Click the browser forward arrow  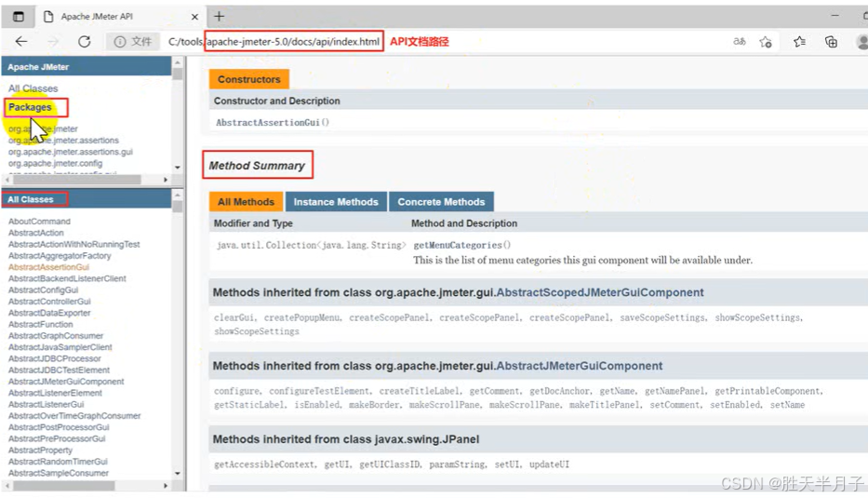[53, 42]
